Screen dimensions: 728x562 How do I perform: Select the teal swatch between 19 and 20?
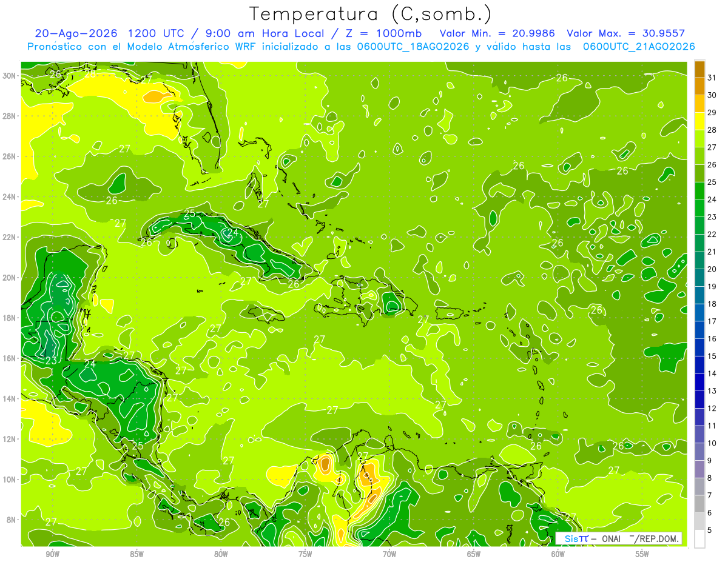click(x=699, y=278)
